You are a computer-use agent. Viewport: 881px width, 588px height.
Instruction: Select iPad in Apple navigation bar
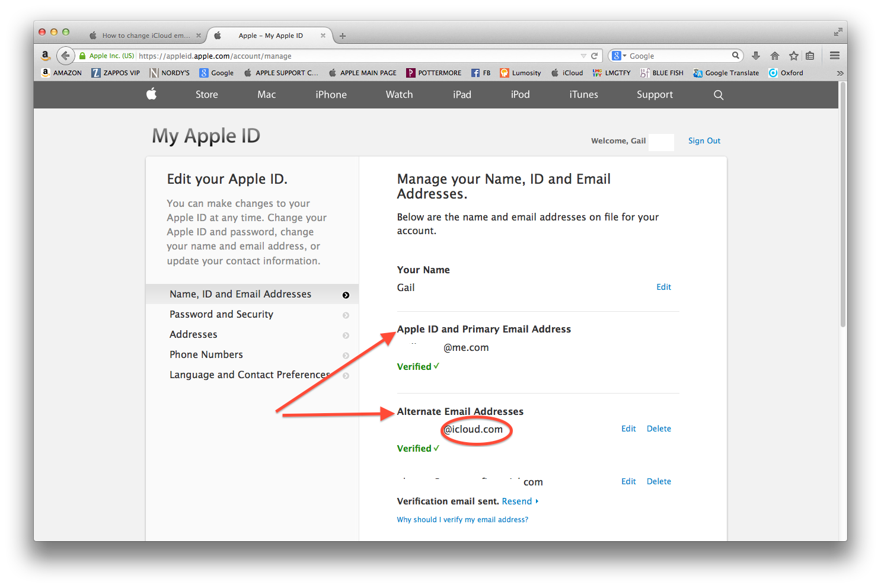(x=462, y=94)
